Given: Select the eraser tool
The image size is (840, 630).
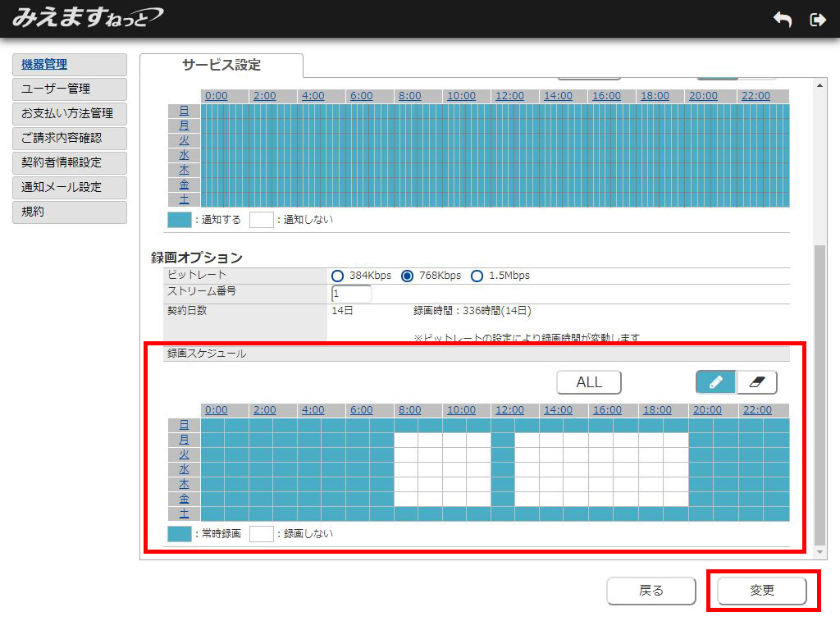Looking at the screenshot, I should coord(756,382).
